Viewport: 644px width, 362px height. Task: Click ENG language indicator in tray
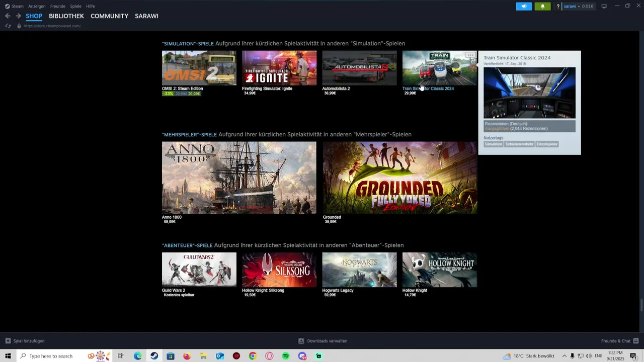[598, 356]
